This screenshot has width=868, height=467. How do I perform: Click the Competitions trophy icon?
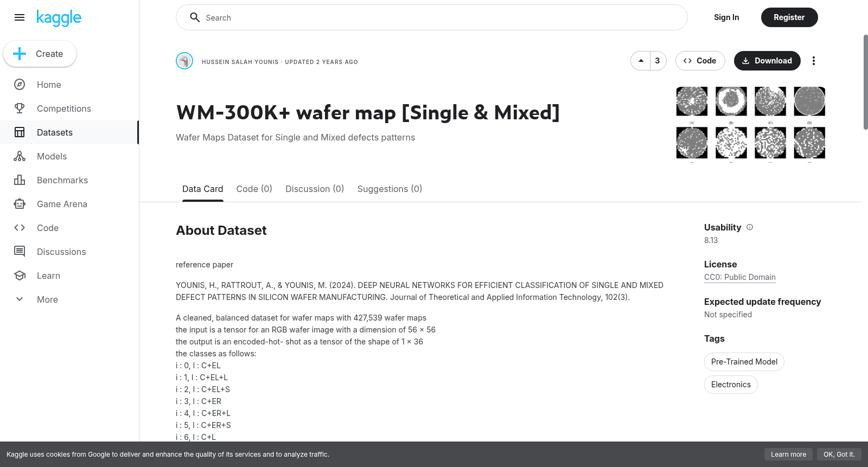click(20, 108)
